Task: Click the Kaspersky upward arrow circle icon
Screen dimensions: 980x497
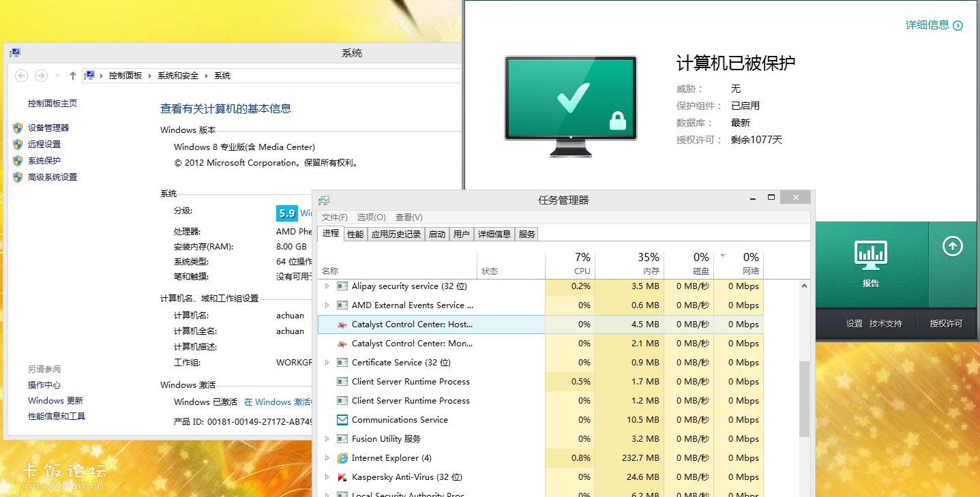Action: click(953, 246)
